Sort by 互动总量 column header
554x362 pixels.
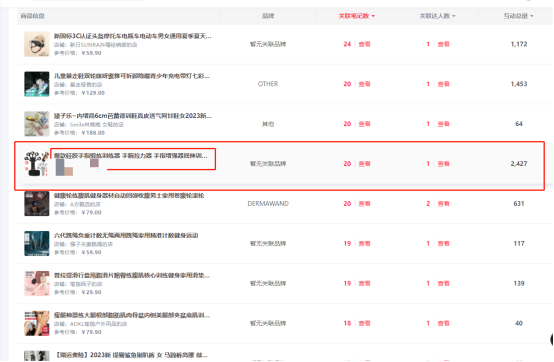(x=518, y=16)
